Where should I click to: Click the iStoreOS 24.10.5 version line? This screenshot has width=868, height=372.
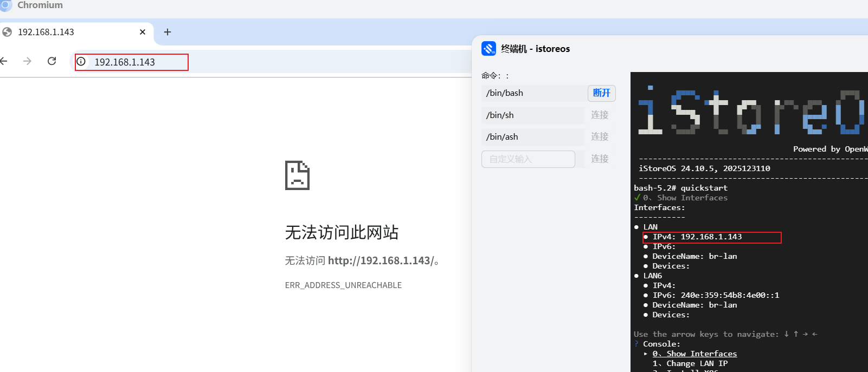click(x=704, y=168)
